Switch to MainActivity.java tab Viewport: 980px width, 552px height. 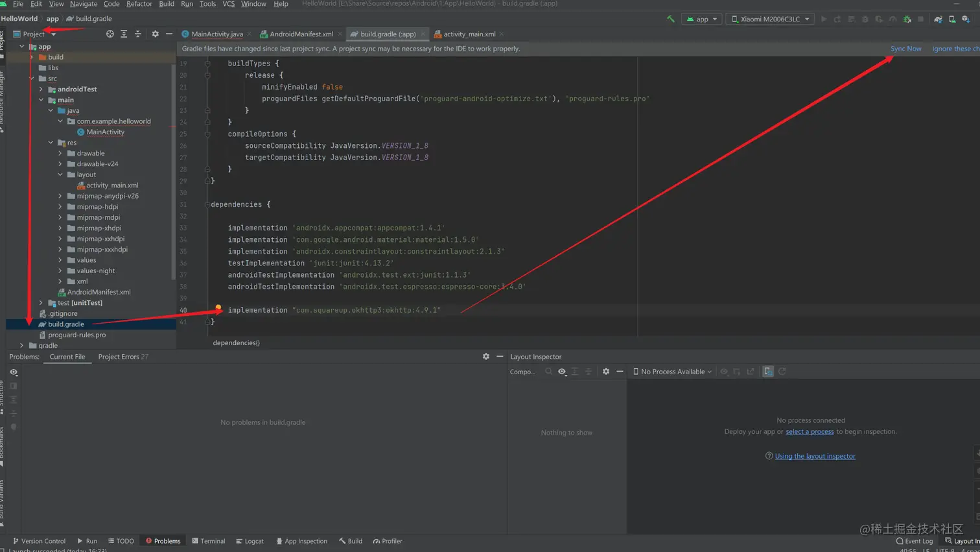[x=216, y=34]
